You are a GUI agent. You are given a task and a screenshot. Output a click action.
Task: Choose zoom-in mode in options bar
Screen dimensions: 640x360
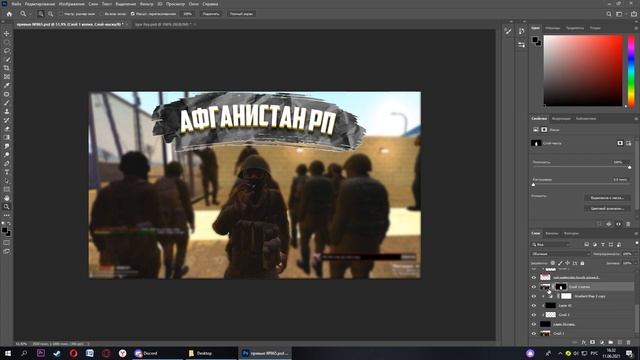click(x=41, y=14)
